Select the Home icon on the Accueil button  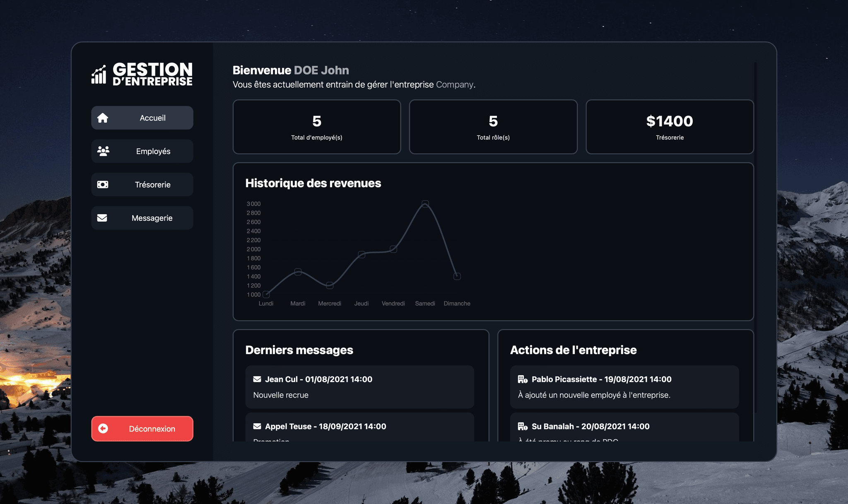[x=103, y=118]
